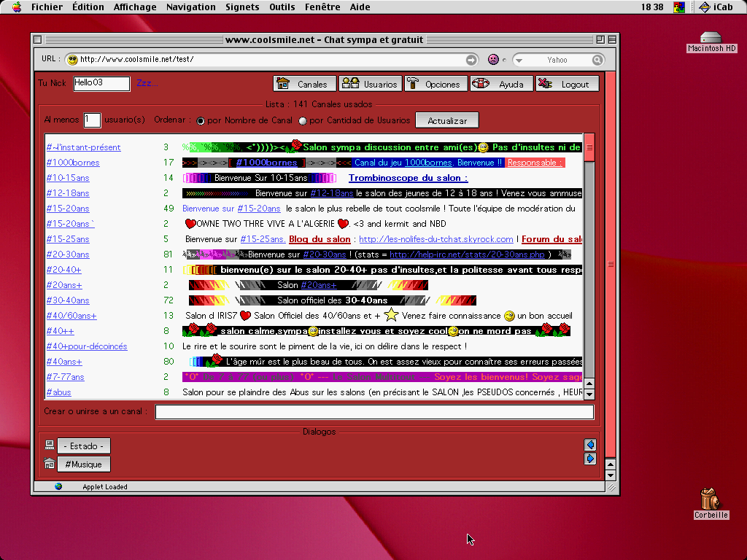Open the Blog du salon link
The image size is (747, 560).
point(320,239)
